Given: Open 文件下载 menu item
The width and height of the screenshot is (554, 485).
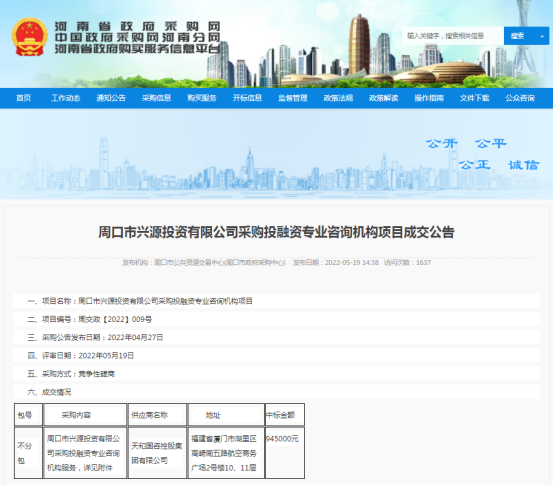Looking at the screenshot, I should pyautogui.click(x=475, y=98).
